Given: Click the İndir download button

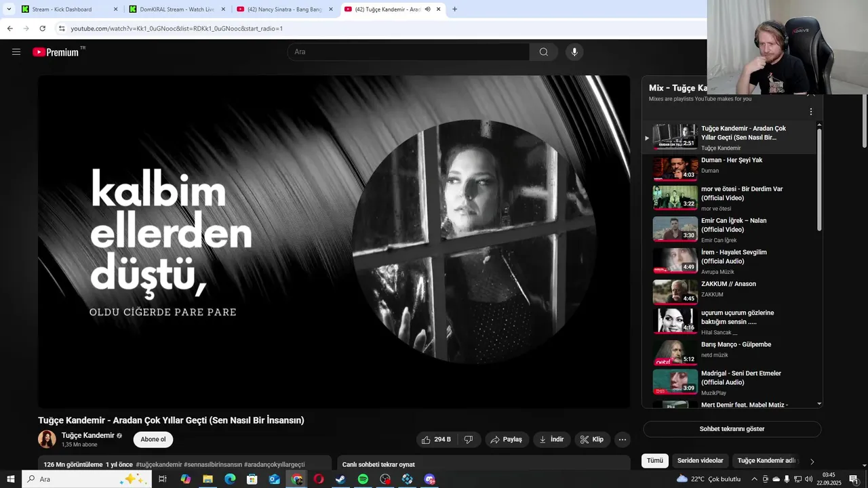Looking at the screenshot, I should pyautogui.click(x=552, y=440).
